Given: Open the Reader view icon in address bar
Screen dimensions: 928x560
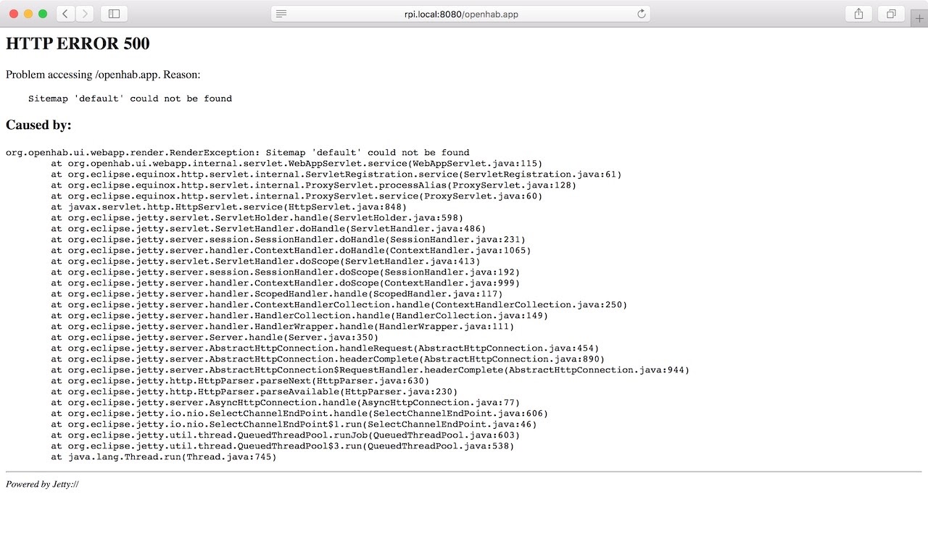Looking at the screenshot, I should coord(281,14).
